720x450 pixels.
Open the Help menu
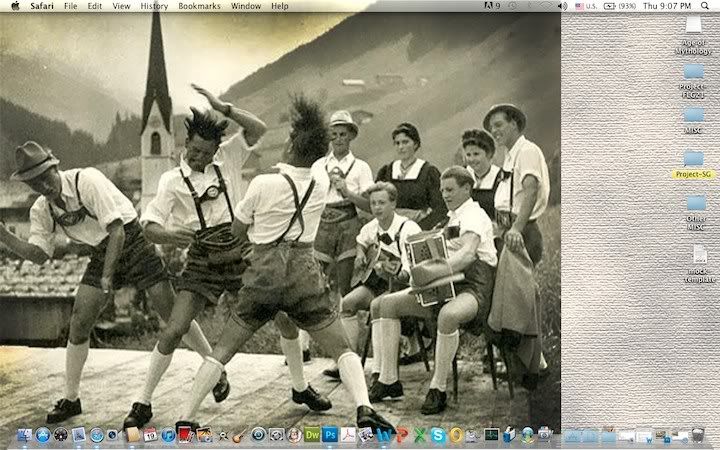coord(280,6)
